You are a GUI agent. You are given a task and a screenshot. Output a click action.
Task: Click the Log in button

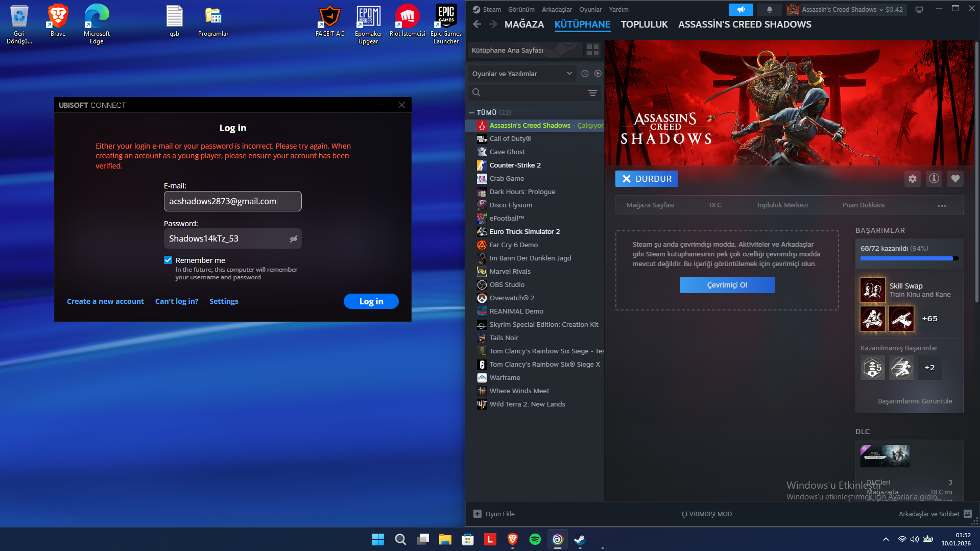pyautogui.click(x=371, y=301)
